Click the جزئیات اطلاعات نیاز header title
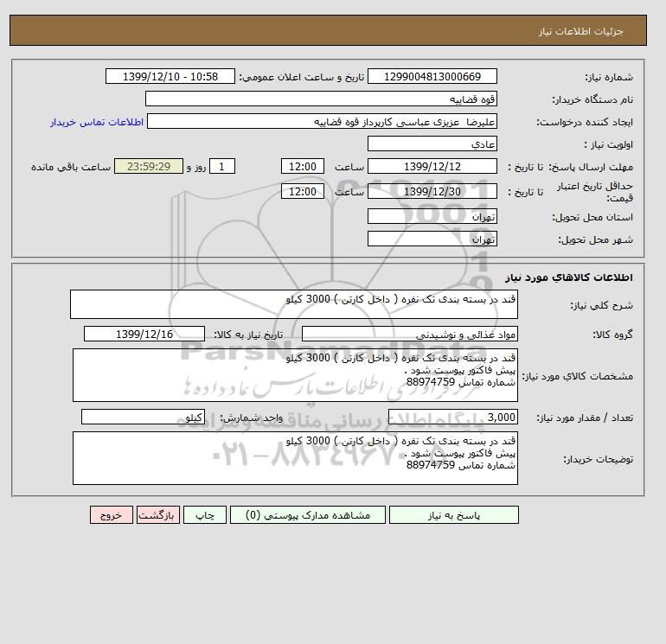 click(580, 31)
